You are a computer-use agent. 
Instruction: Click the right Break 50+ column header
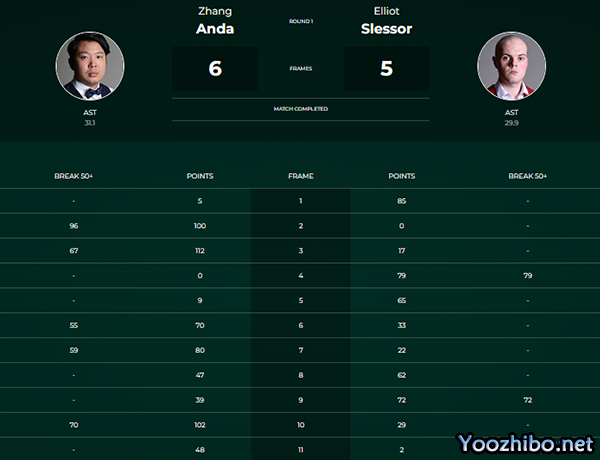pyautogui.click(x=527, y=176)
